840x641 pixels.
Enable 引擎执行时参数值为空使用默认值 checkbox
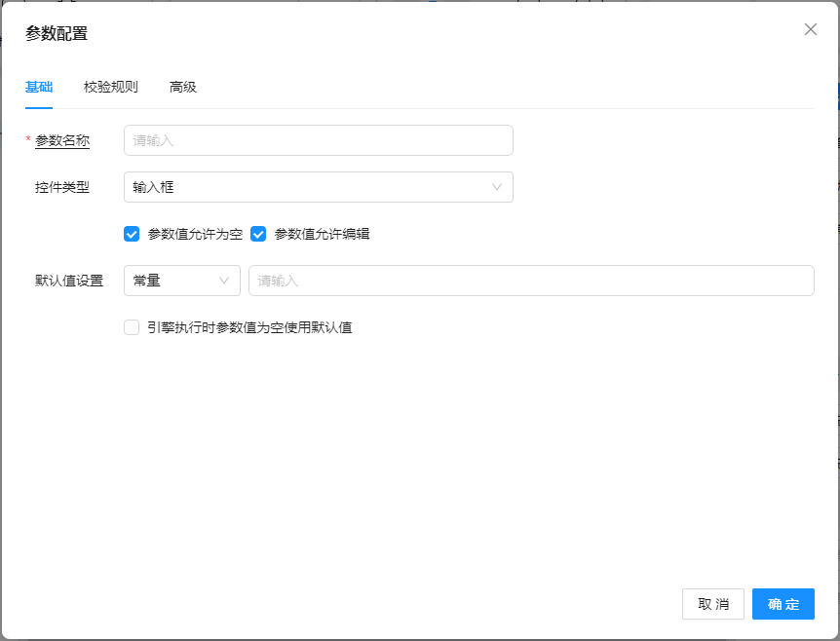point(132,327)
